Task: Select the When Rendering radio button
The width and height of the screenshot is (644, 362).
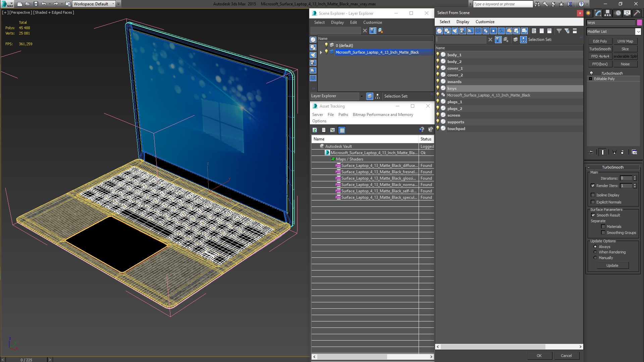Action: (595, 252)
